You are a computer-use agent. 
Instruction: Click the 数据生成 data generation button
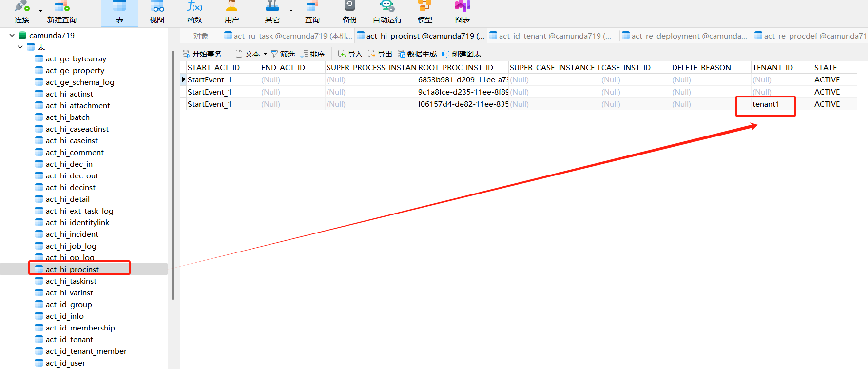coord(417,54)
